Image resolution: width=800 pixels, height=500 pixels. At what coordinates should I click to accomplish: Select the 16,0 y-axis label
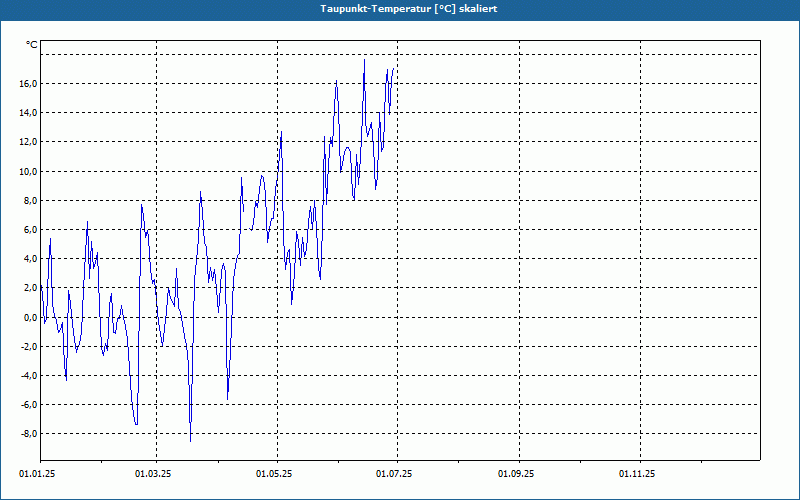click(28, 84)
